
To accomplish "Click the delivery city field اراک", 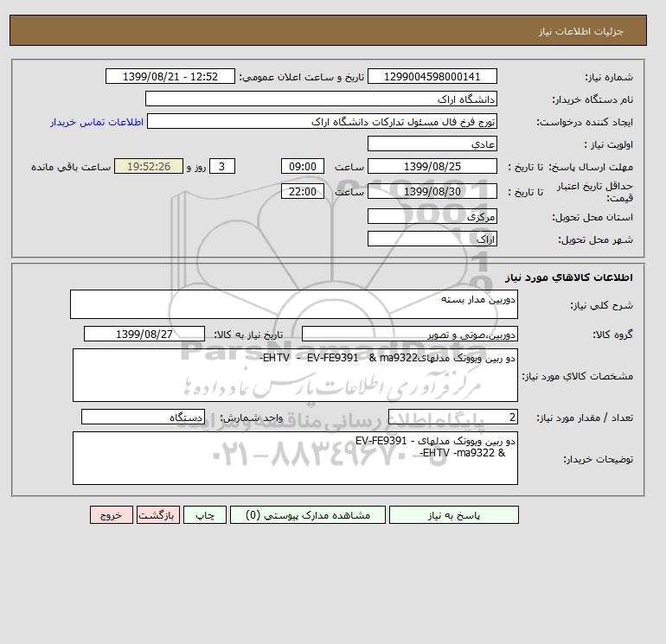I will pos(432,239).
